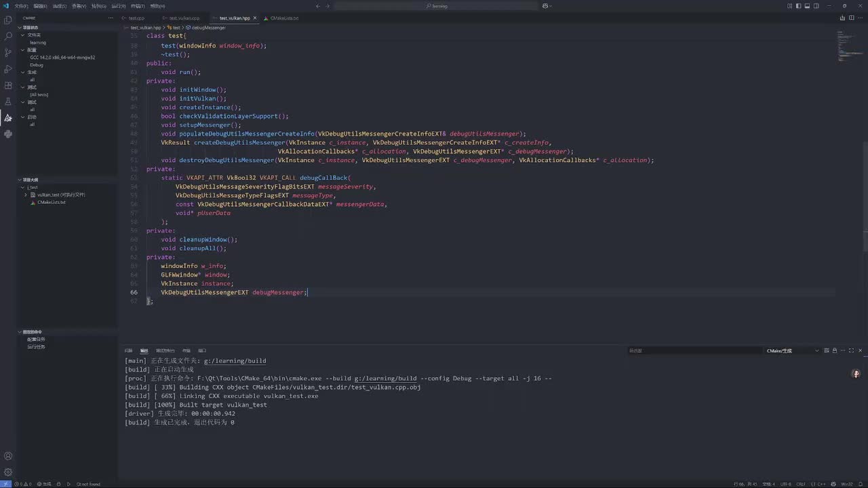Screen dimensions: 868x488
Task: Click the 生成 build button in the status bar
Action: [44, 484]
